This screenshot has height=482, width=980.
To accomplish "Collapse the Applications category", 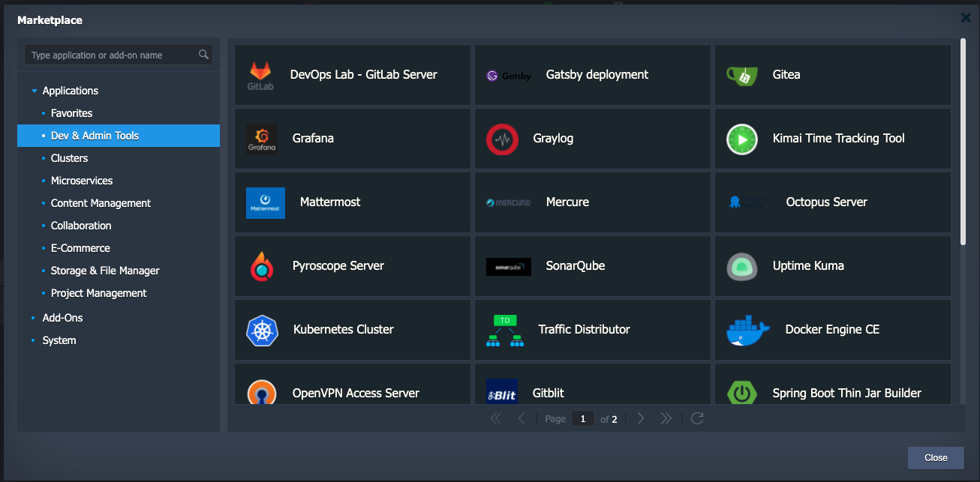I will pyautogui.click(x=34, y=90).
